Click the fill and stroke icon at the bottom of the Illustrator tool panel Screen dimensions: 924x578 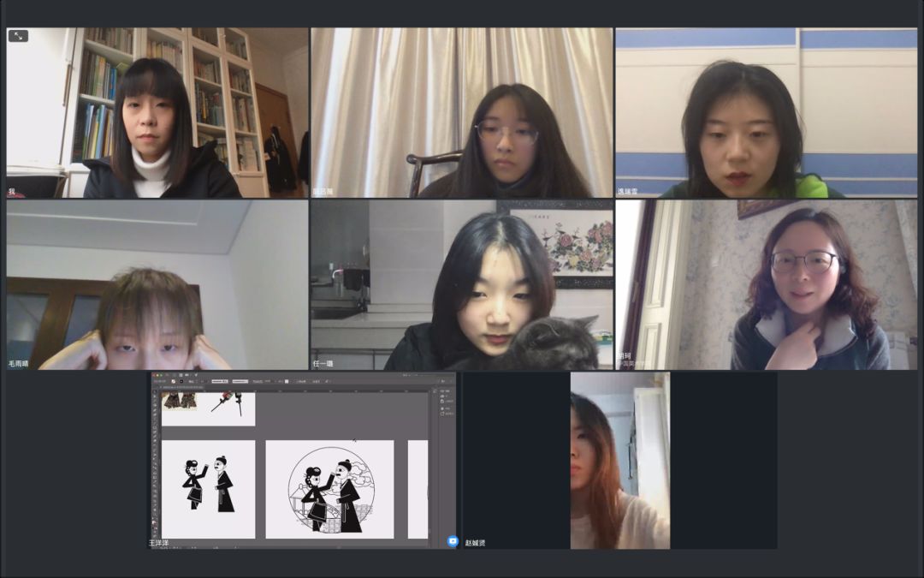click(155, 521)
